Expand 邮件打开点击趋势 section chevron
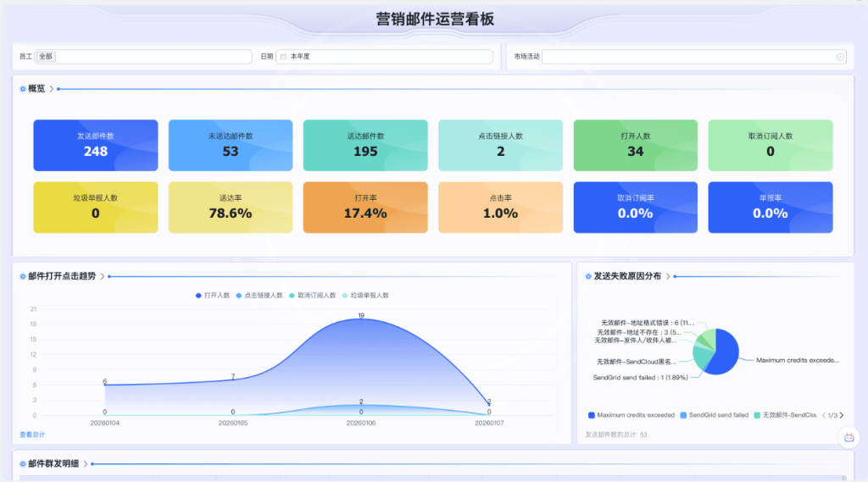The image size is (868, 482). [103, 276]
